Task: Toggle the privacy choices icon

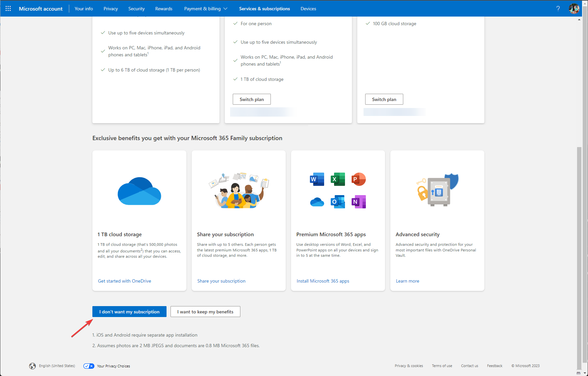Action: click(89, 366)
